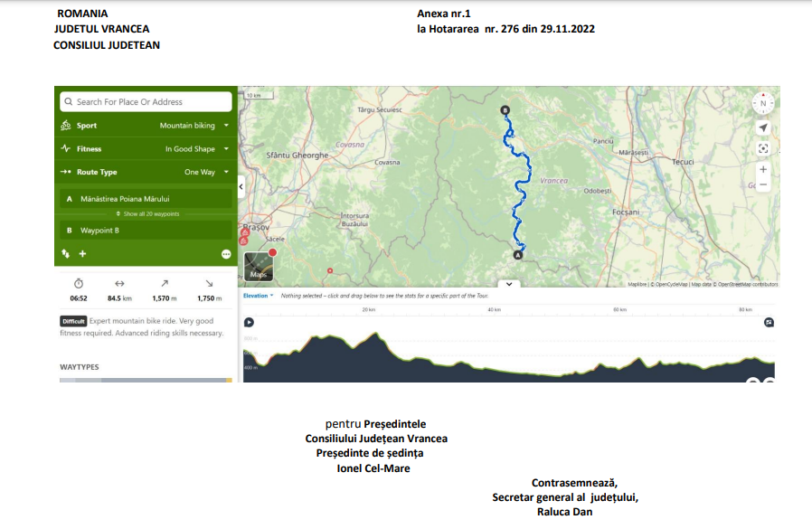The height and width of the screenshot is (529, 812).
Task: Add a waypoint using the plus icon
Action: [x=82, y=254]
